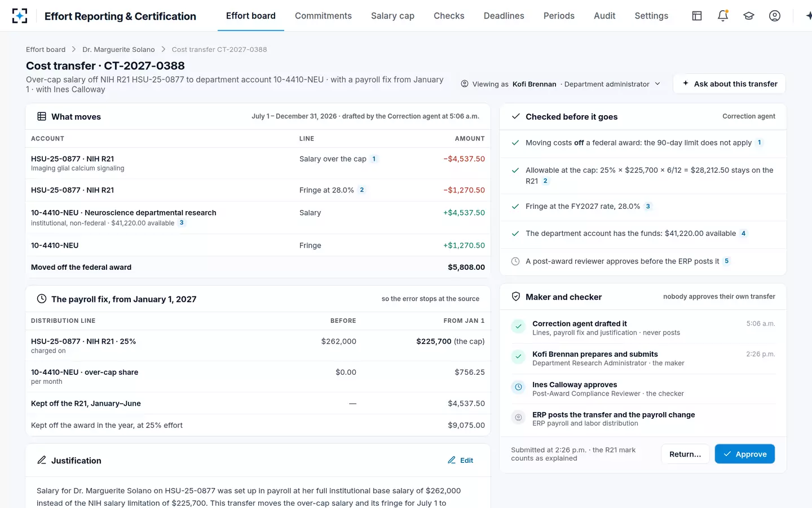Open the user account icon
Viewport: 812px width, 508px height.
pos(775,16)
